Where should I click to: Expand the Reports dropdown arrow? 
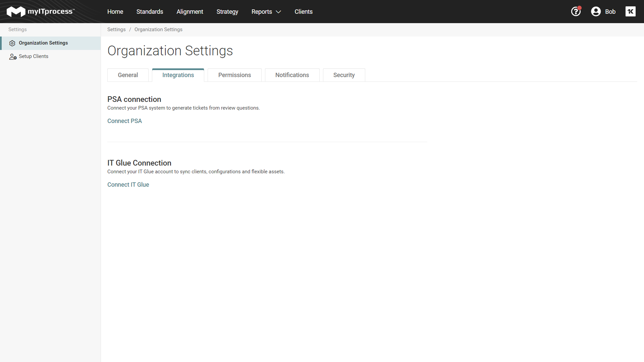[x=278, y=12]
